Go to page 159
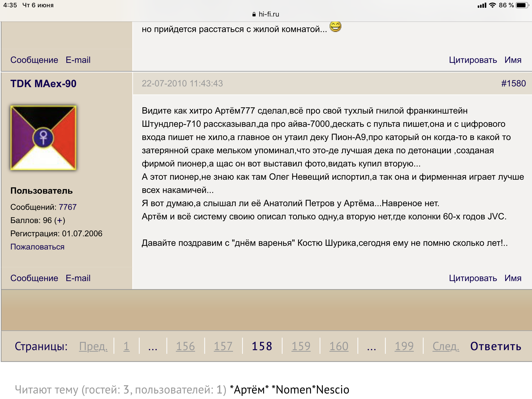Image resolution: width=532 pixels, height=399 pixels. click(x=301, y=346)
